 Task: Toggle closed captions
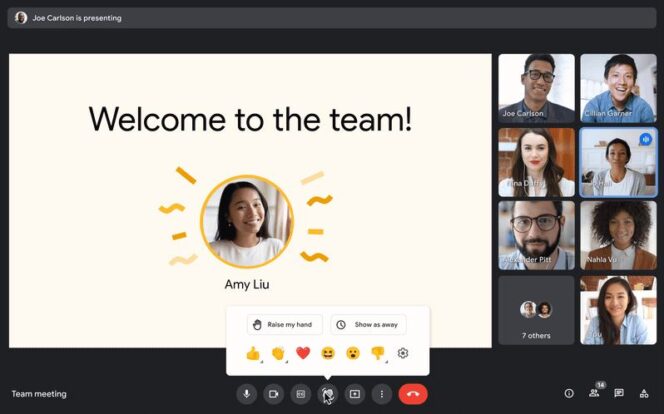pos(301,394)
